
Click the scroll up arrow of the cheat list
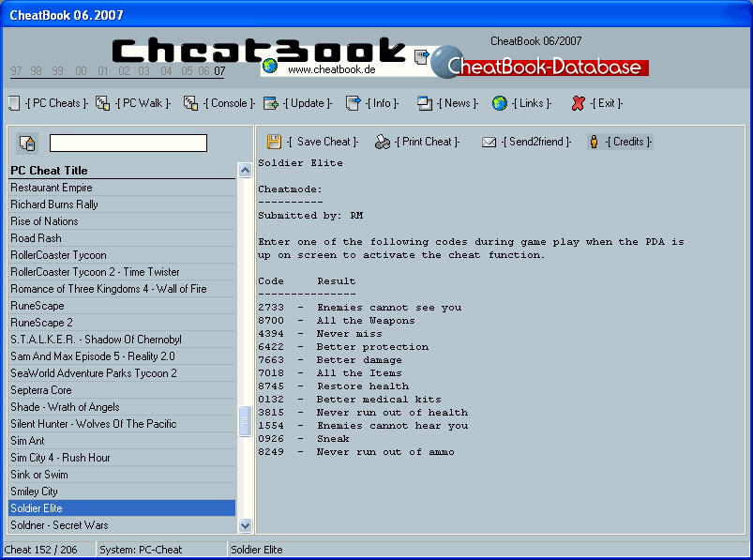coord(245,170)
